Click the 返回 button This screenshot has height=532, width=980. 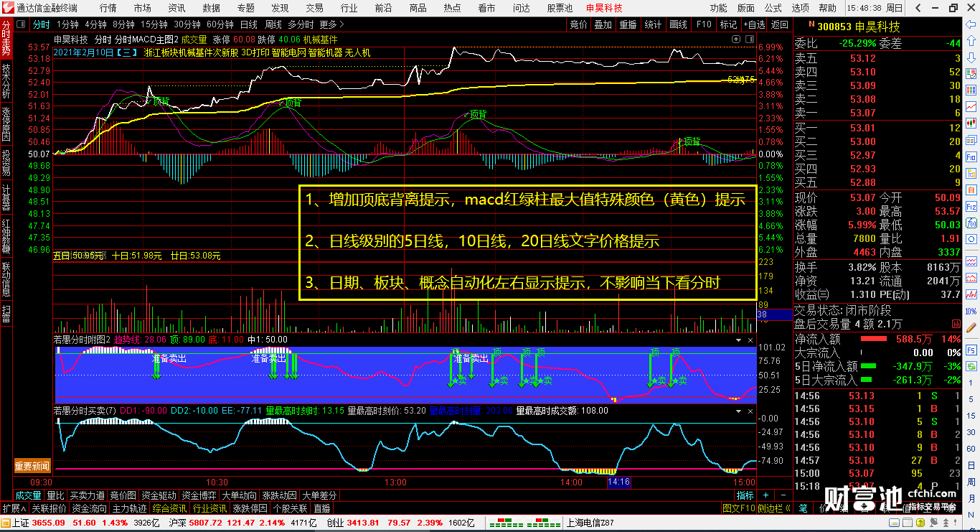(780, 24)
